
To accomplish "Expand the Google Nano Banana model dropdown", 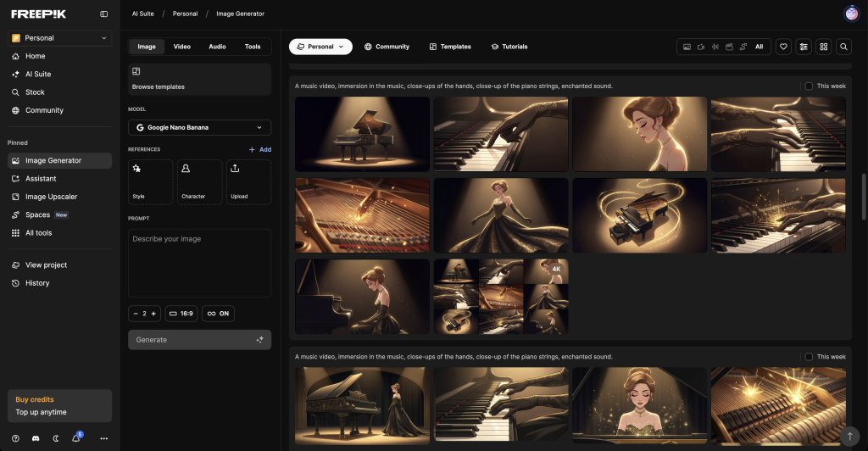I will (199, 127).
